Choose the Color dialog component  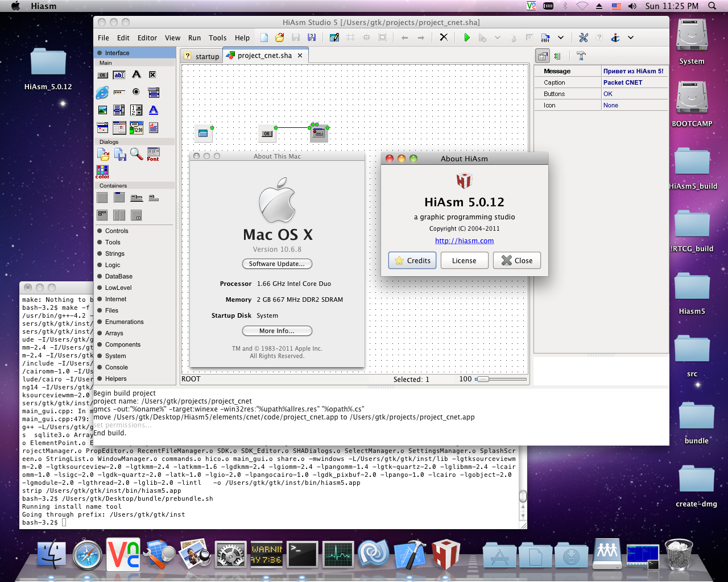point(102,171)
